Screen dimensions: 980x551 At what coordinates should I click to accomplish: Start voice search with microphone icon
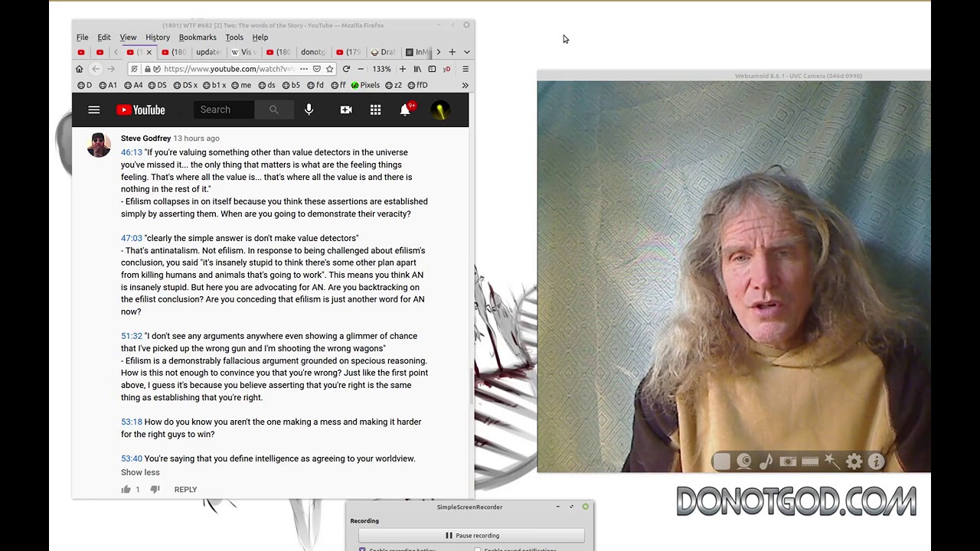[x=309, y=110]
